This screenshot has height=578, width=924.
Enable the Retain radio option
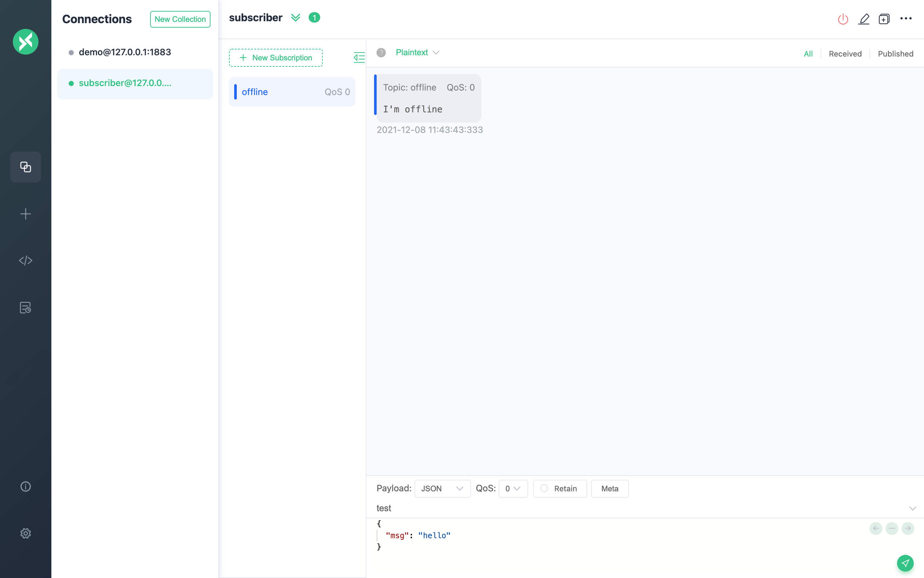coord(544,488)
